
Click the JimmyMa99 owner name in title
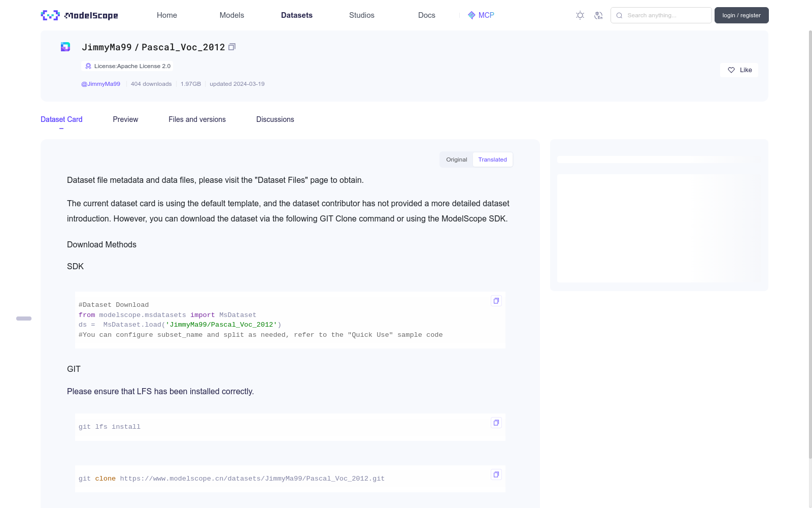(107, 47)
